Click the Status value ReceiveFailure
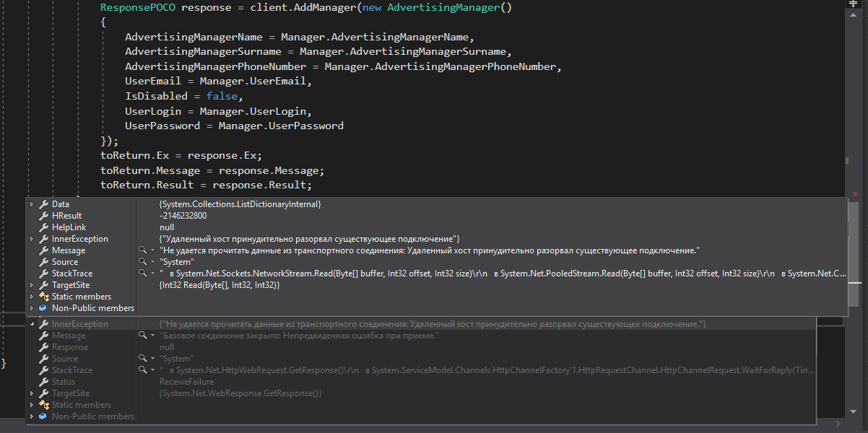Image resolution: width=868 pixels, height=433 pixels. point(186,382)
